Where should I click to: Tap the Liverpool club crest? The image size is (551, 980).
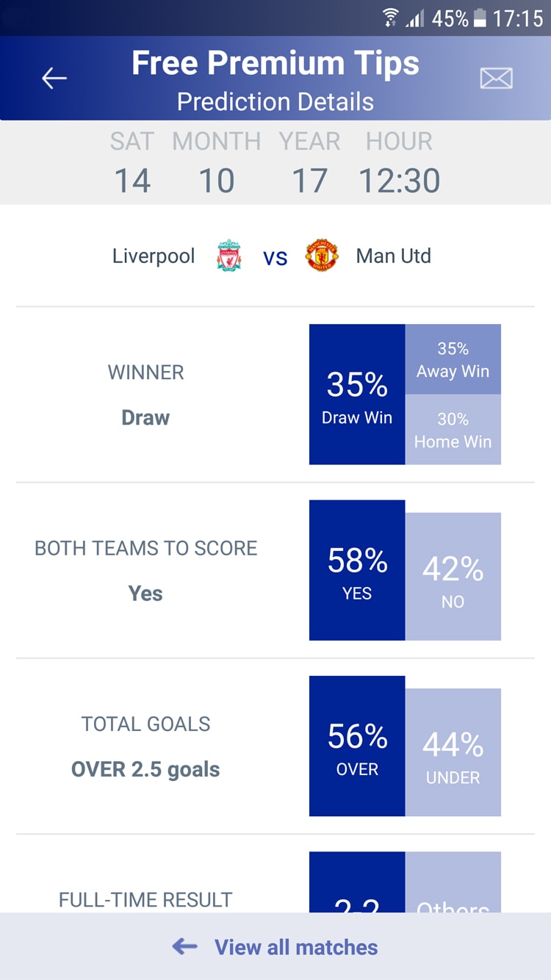coord(229,256)
